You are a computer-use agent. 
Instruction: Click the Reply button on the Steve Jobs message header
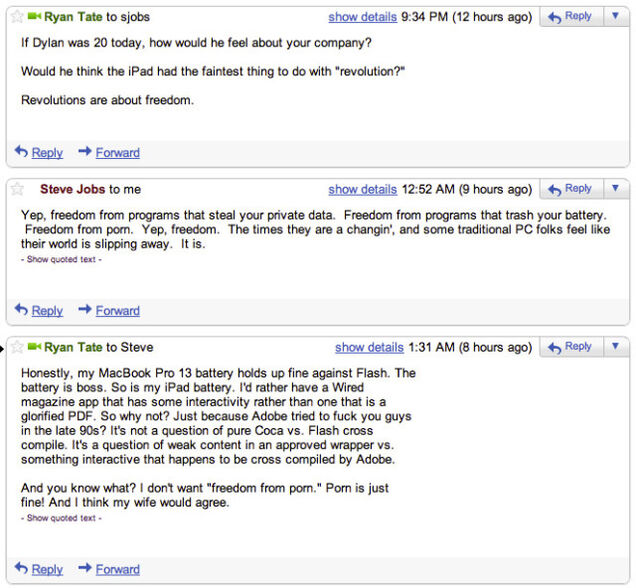point(571,189)
